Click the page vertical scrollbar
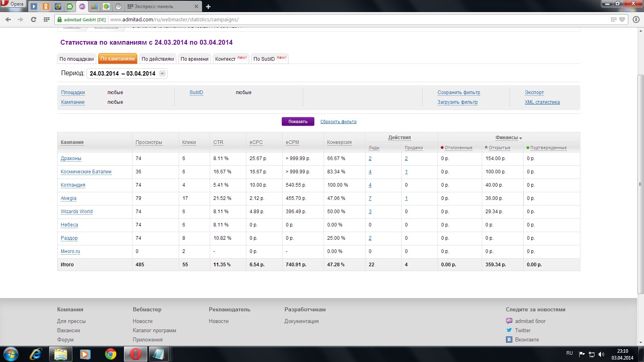Viewport: 644px width, 362px height. [x=640, y=185]
